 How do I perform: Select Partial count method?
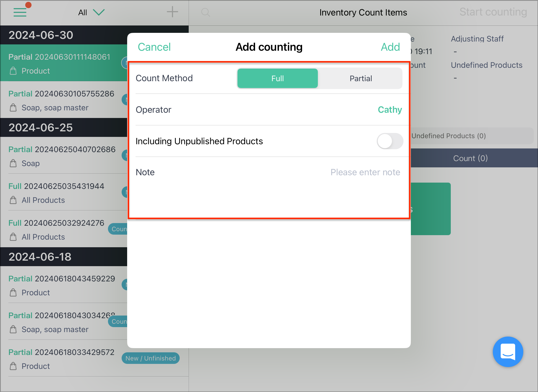click(x=361, y=78)
